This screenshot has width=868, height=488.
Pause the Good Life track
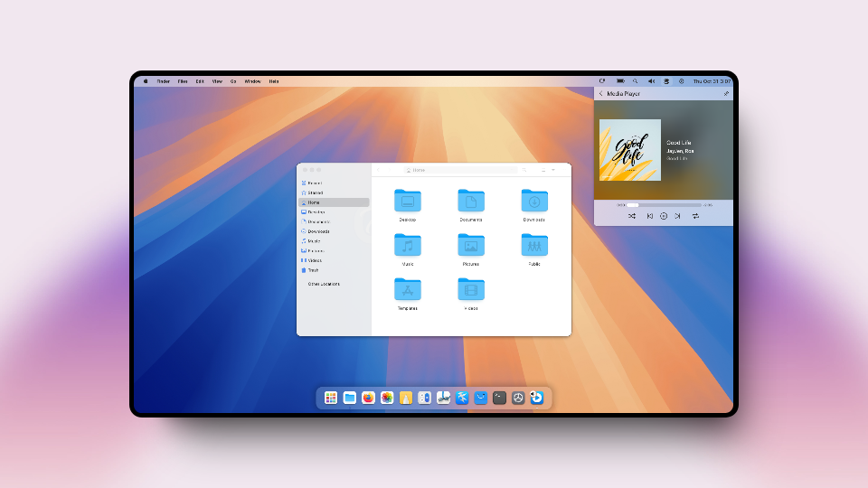click(664, 216)
